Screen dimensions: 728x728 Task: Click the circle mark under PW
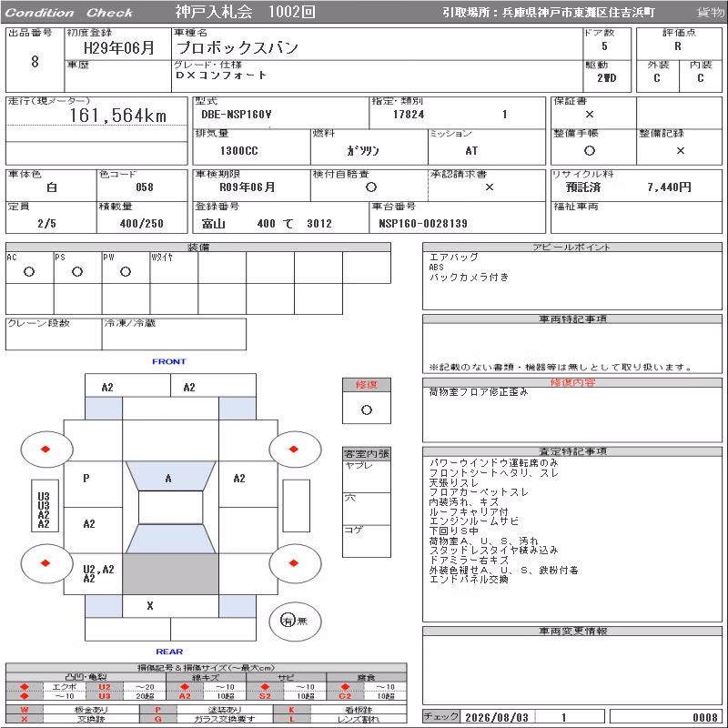click(x=126, y=271)
